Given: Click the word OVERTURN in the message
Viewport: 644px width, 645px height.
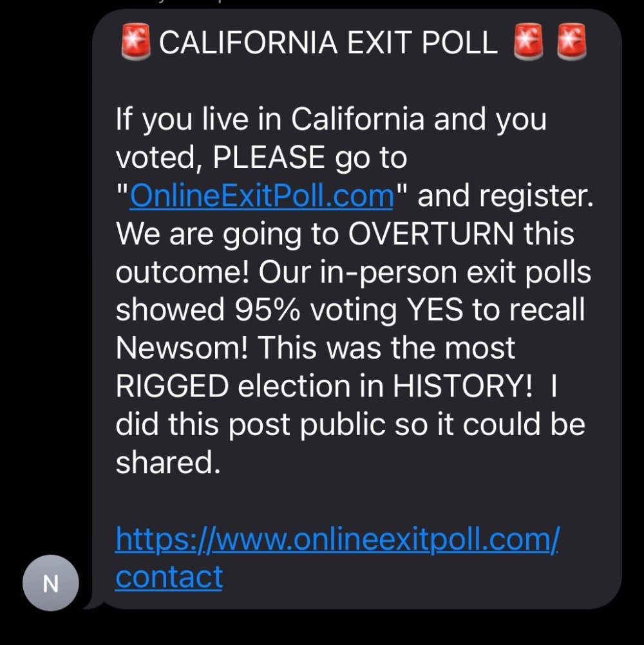Looking at the screenshot, I should [x=431, y=233].
